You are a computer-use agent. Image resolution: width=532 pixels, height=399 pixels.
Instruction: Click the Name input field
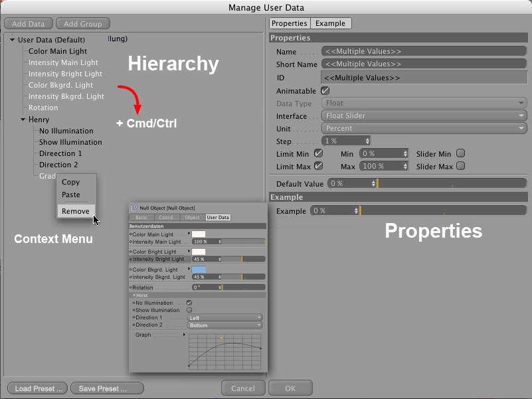click(x=424, y=51)
